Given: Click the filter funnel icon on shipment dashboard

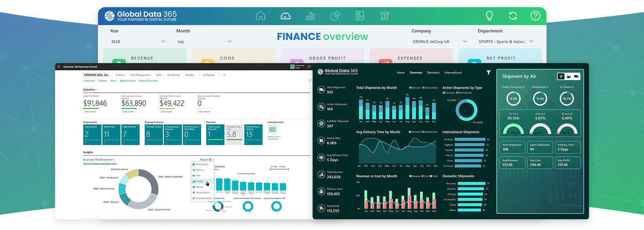Looking at the screenshot, I should (488, 72).
